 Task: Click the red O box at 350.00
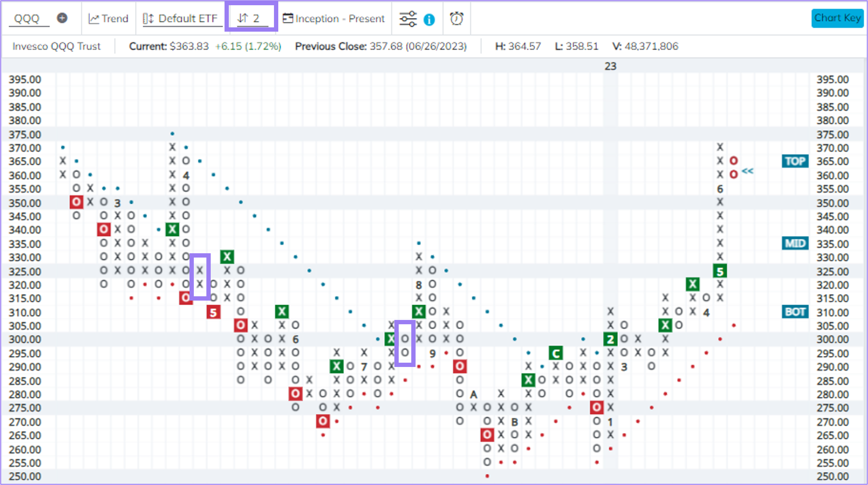coord(76,202)
